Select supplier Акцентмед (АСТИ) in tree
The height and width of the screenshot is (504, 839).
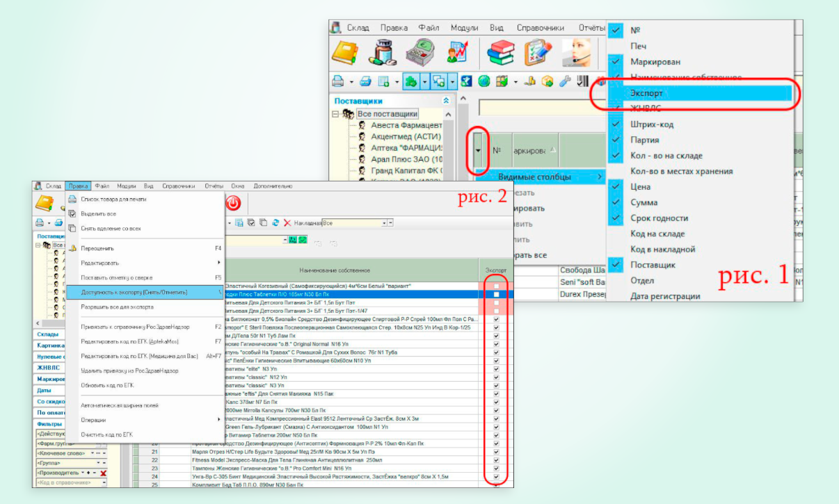[406, 137]
